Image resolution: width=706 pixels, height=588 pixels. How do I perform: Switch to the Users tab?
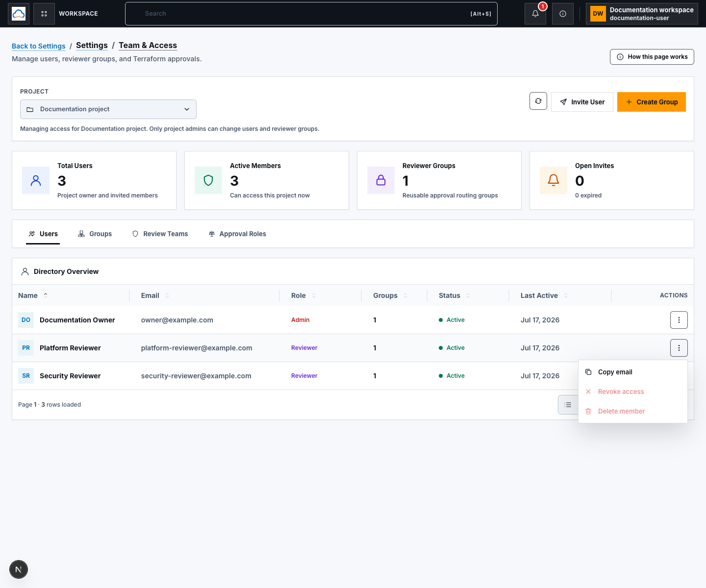tap(43, 234)
